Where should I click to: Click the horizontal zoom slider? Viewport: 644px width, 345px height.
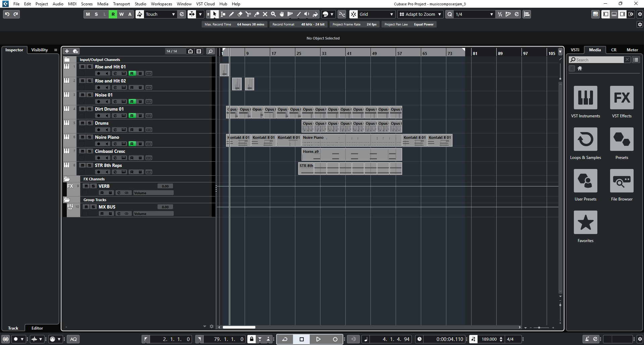(x=539, y=328)
